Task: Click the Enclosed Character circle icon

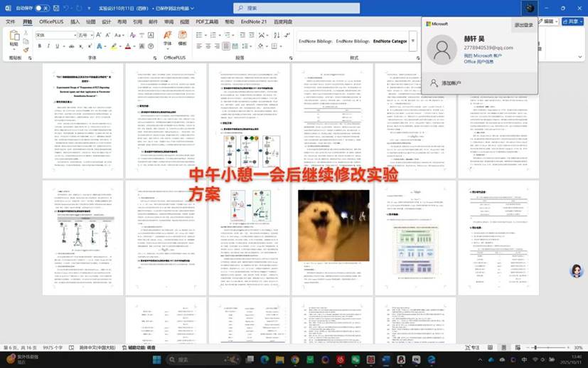Action: (x=151, y=46)
